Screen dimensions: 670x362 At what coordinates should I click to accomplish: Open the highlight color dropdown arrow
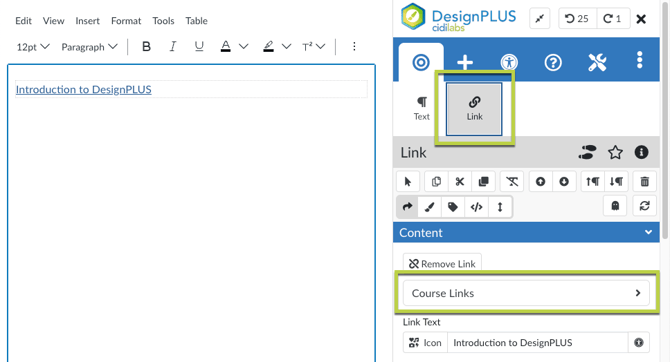click(287, 47)
